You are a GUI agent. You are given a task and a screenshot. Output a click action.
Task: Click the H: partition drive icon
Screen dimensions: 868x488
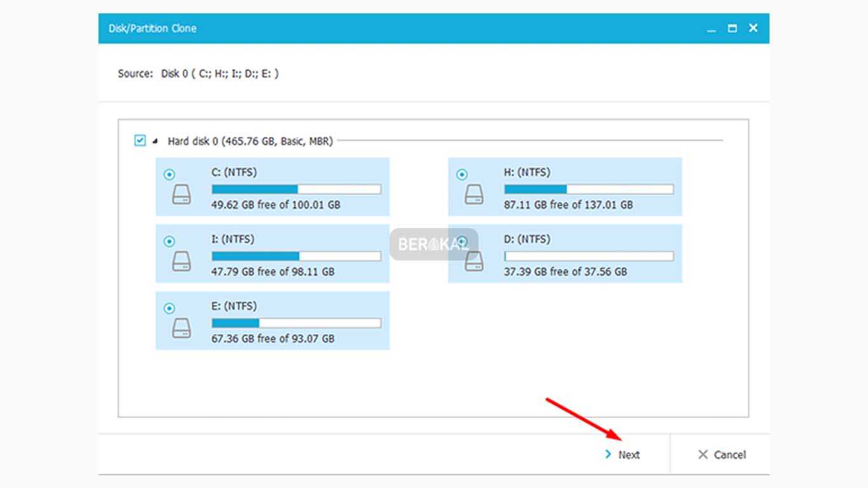474,194
